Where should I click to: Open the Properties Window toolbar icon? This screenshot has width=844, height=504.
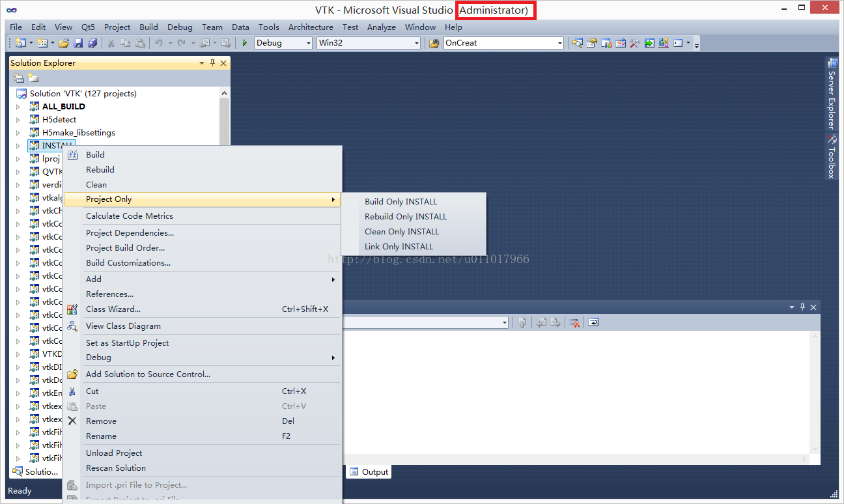592,43
